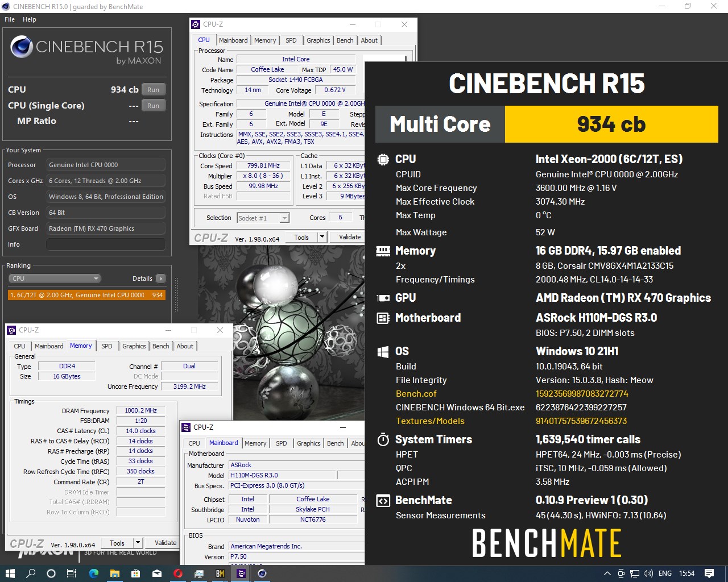The width and height of the screenshot is (728, 582).
Task: Click the Uncore Frequency value 3199.2 MHz
Action: (x=189, y=386)
